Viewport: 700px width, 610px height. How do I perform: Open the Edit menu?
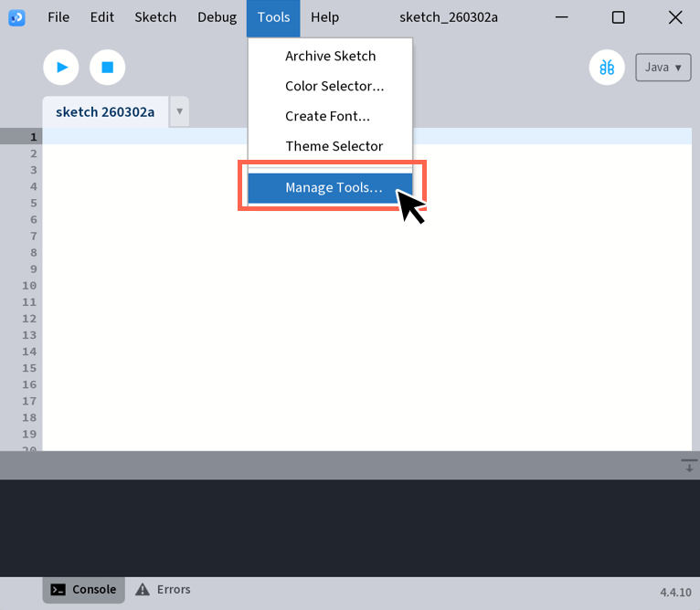[x=102, y=17]
